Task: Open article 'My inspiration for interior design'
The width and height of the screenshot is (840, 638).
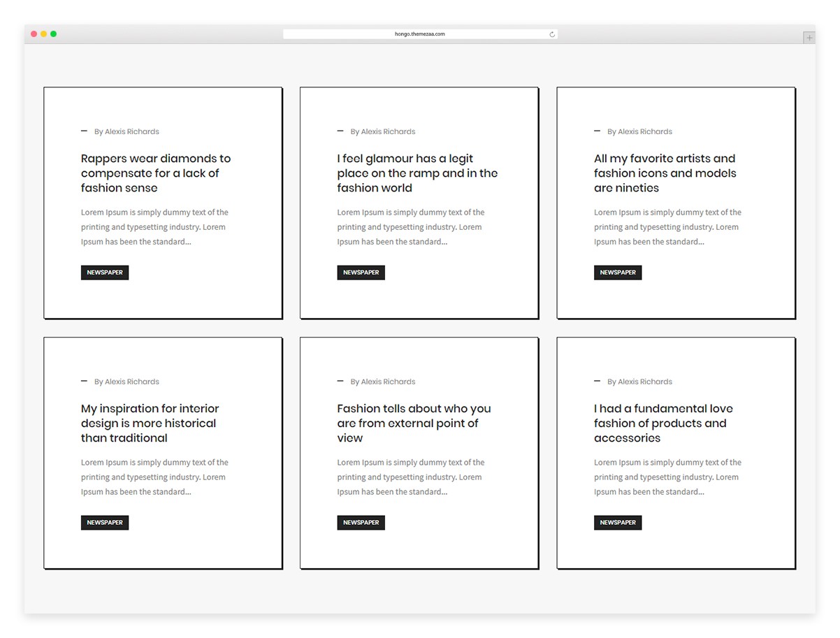Action: [x=150, y=423]
